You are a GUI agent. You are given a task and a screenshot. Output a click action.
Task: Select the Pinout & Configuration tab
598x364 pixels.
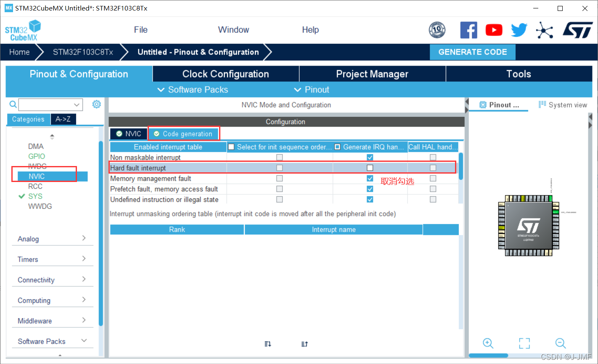79,74
